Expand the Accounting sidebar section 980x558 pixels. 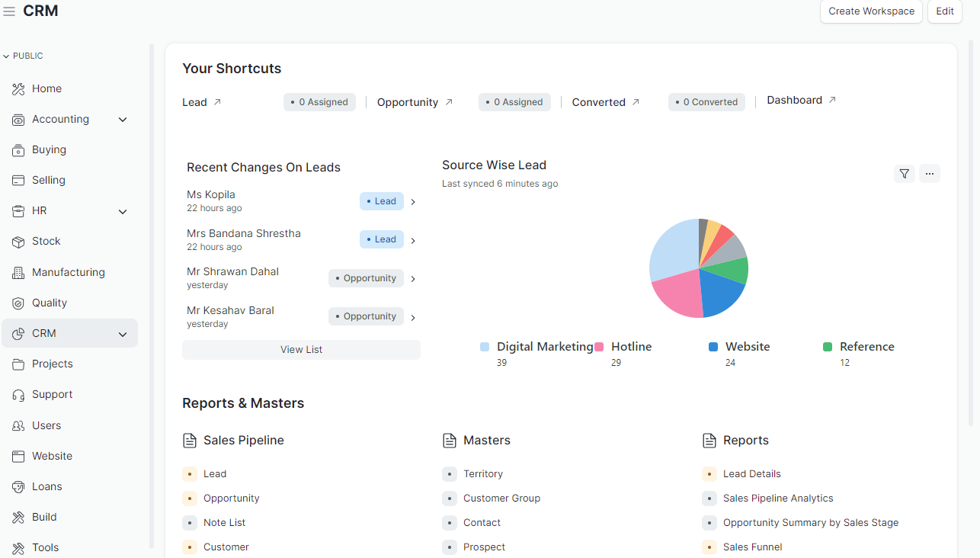[123, 119]
